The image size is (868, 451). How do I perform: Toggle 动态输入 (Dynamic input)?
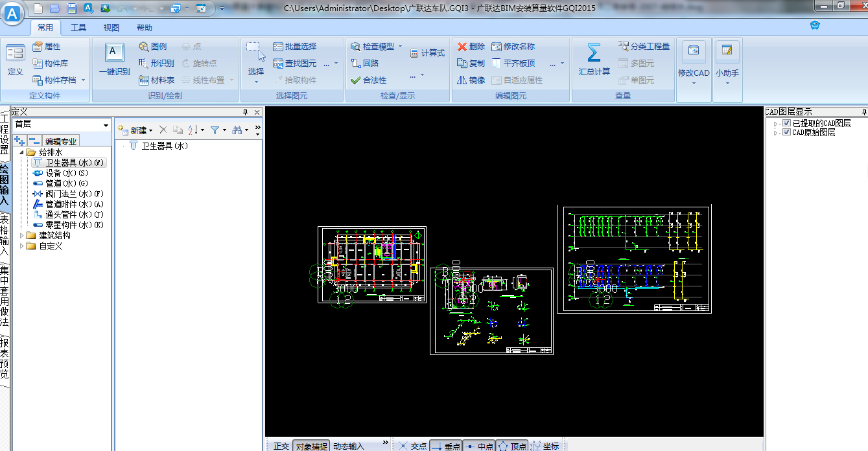(349, 446)
